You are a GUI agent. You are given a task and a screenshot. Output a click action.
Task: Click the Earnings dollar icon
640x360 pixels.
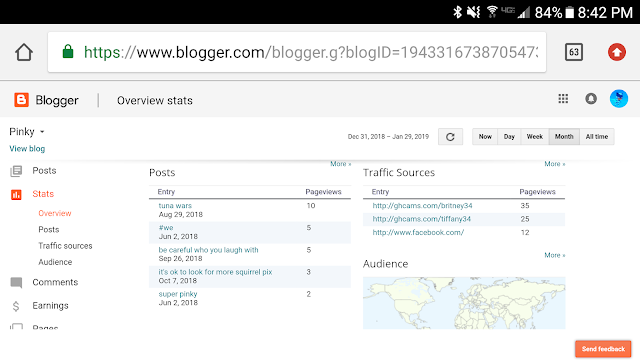pyautogui.click(x=16, y=306)
